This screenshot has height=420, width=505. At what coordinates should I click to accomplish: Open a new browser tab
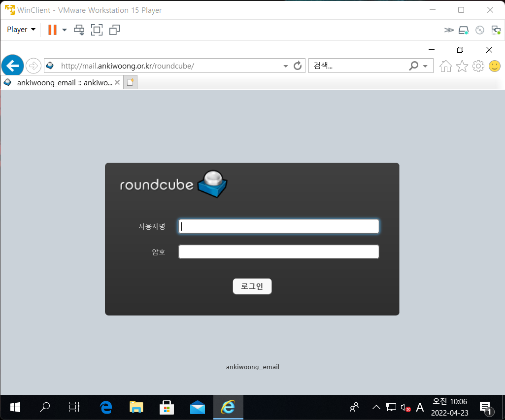coord(131,82)
